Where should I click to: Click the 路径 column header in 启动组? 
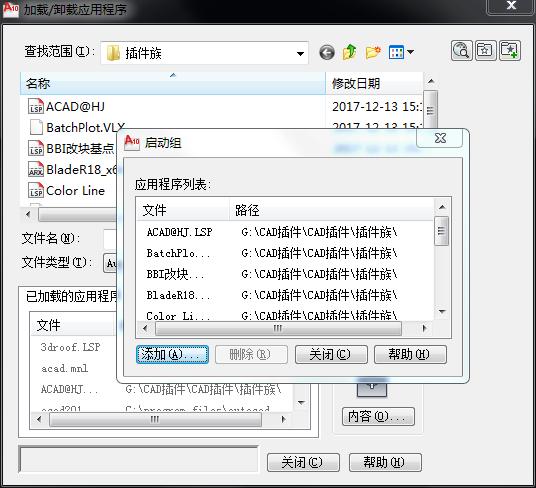[332, 210]
